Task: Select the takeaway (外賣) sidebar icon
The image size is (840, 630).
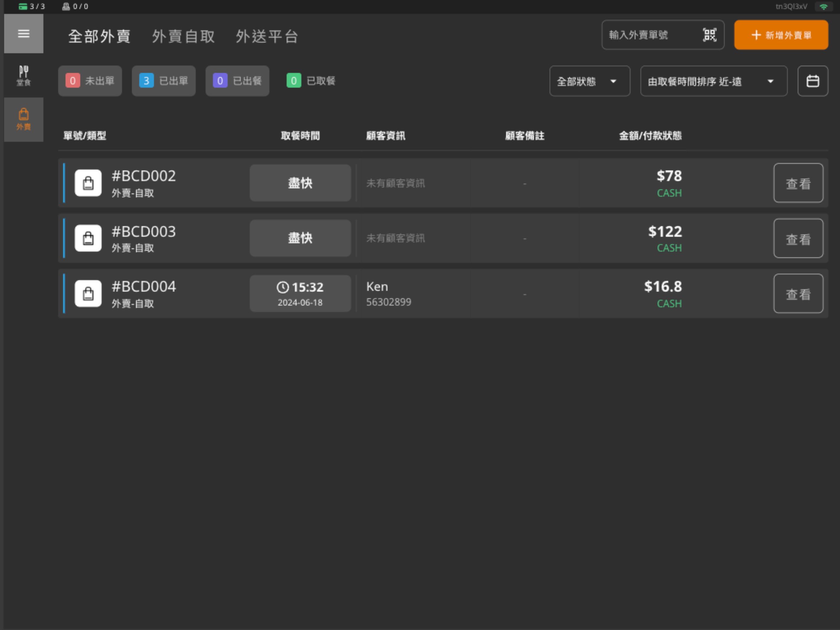Action: (x=24, y=119)
